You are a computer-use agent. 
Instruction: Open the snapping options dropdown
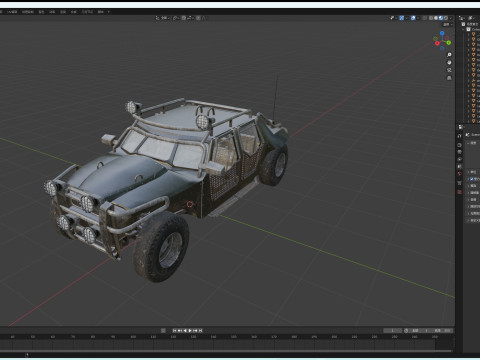coord(190,18)
